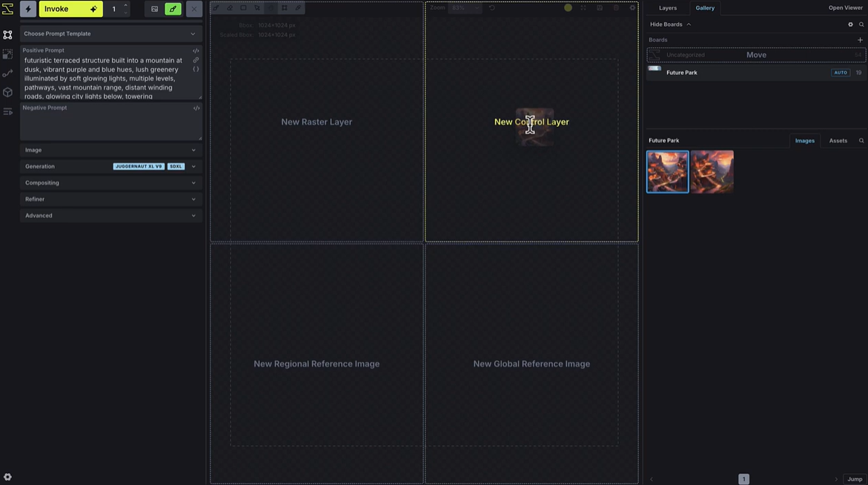Open the Canvas tab in left sidebar

(7, 35)
